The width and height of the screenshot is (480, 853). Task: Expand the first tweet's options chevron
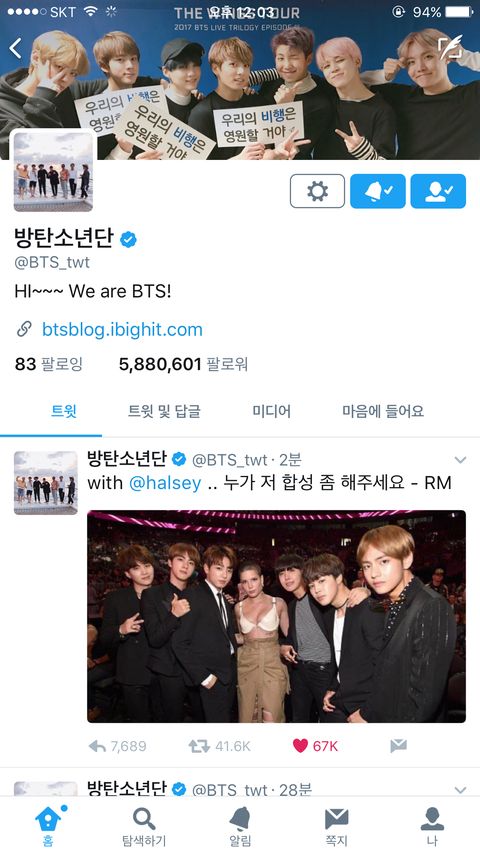point(460,460)
